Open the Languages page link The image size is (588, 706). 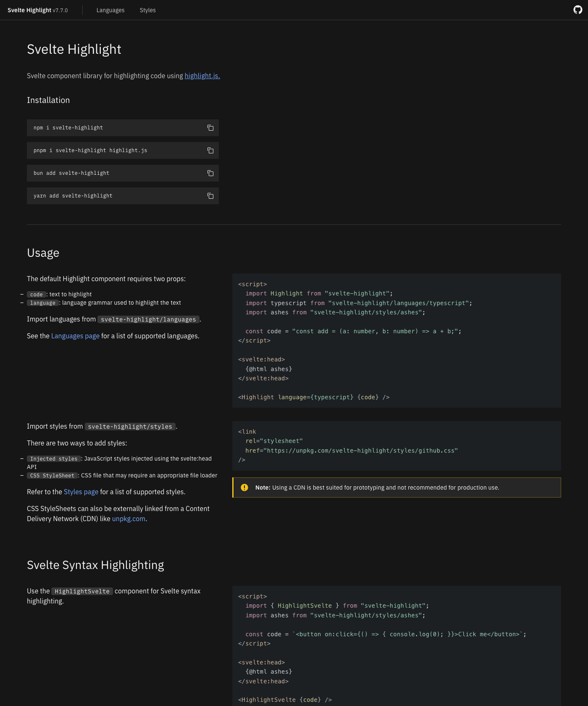pos(75,336)
